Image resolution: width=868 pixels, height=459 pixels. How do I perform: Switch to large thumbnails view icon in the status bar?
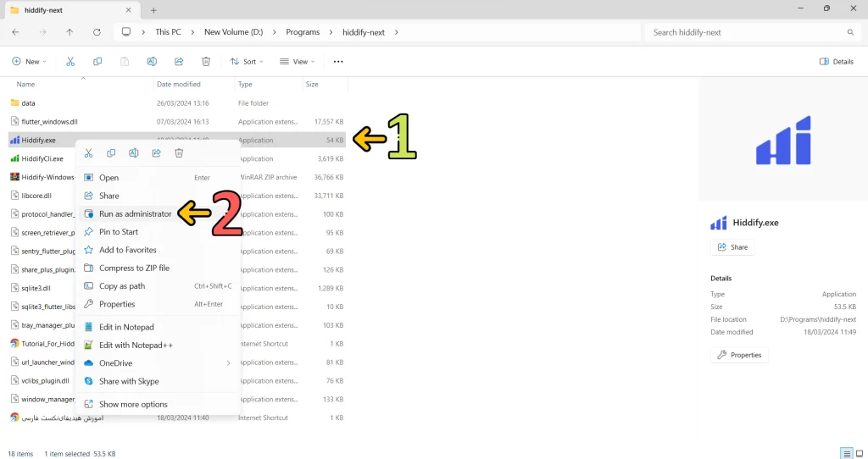point(860,453)
